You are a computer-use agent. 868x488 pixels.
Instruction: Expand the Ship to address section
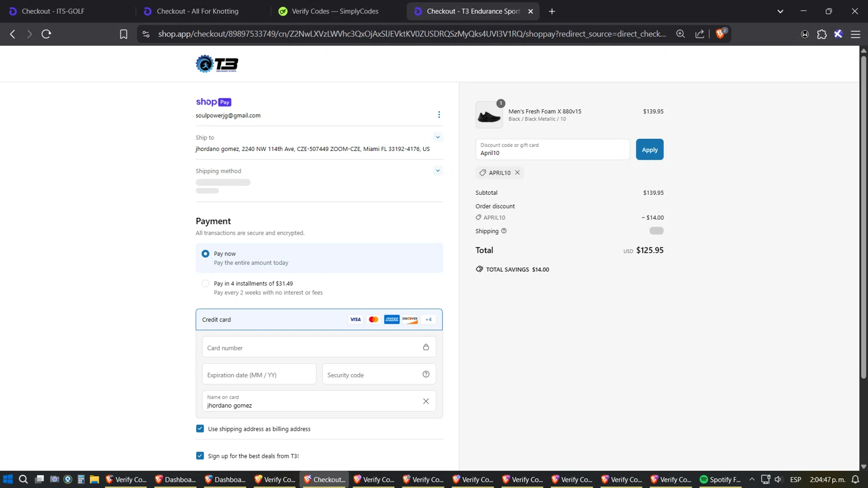pyautogui.click(x=437, y=137)
